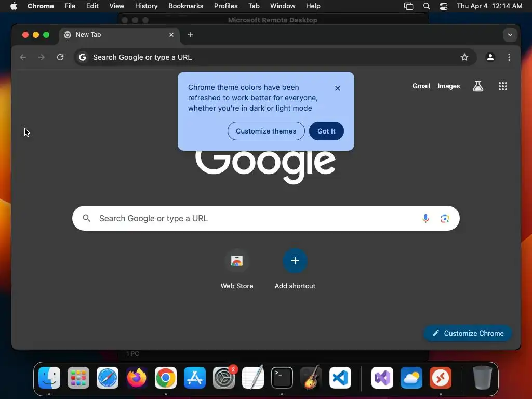
Task: Click the Chrome back arrow button
Action: pos(23,57)
